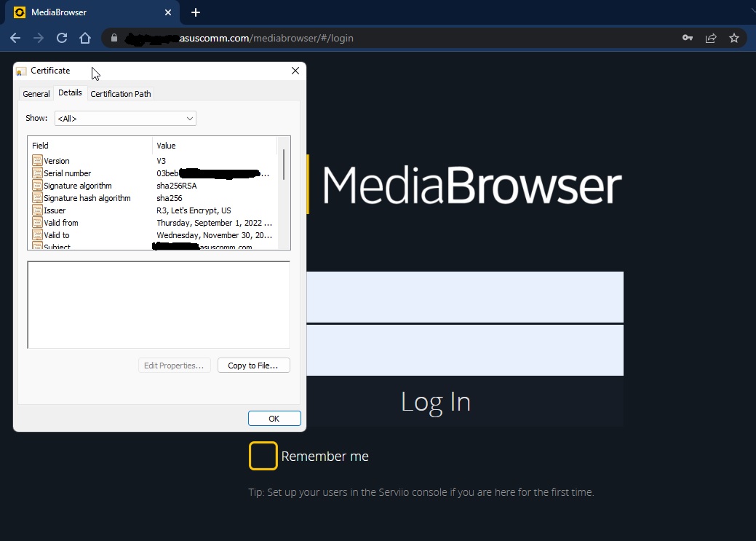The width and height of the screenshot is (756, 541).
Task: Select the Signature algorithm row
Action: (77, 186)
